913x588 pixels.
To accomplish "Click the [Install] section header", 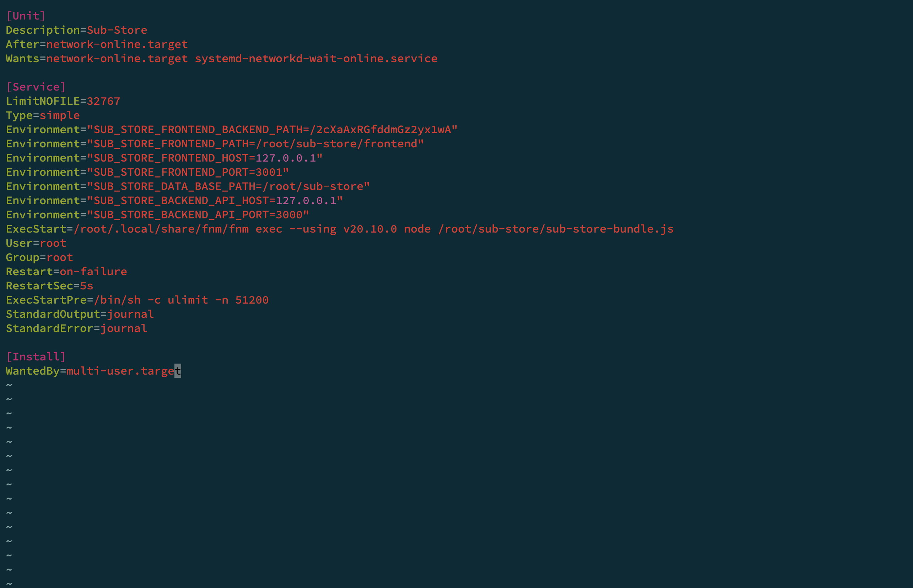I will pyautogui.click(x=36, y=356).
